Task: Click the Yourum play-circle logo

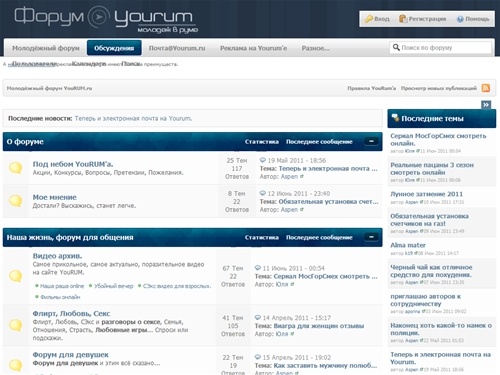Action: [x=99, y=16]
